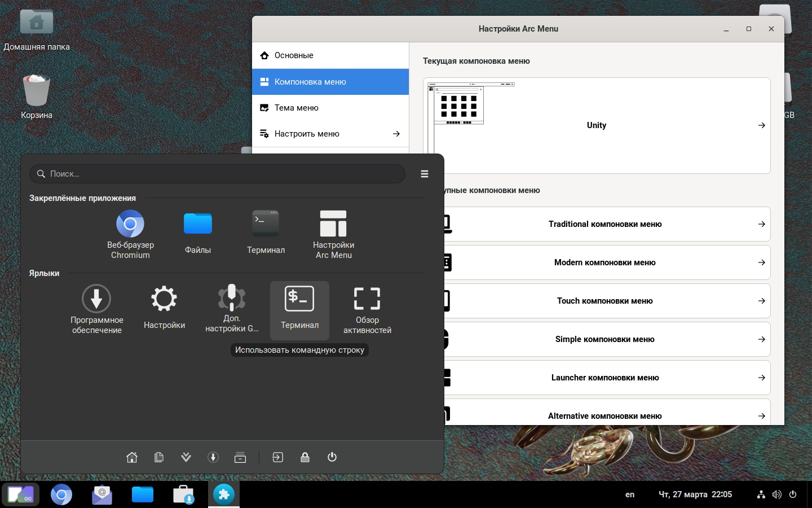This screenshot has width=812, height=508.
Task: Click the circled download arrow in menu footer
Action: coord(213,457)
